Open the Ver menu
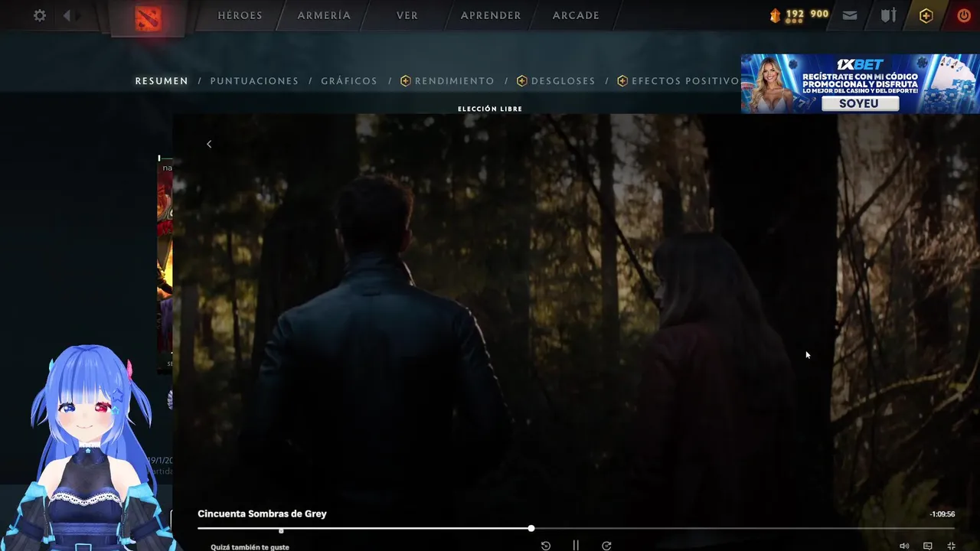The width and height of the screenshot is (980, 551). 407,15
